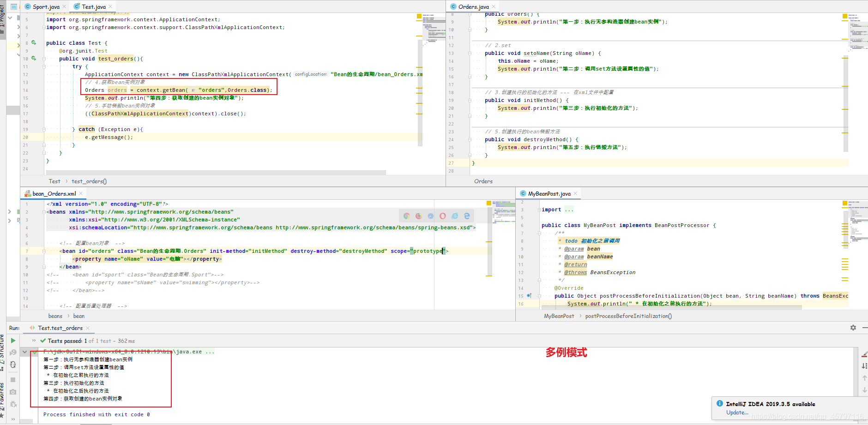Open in Safari browser icon
Image resolution: width=868 pixels, height=425 pixels.
pos(430,216)
